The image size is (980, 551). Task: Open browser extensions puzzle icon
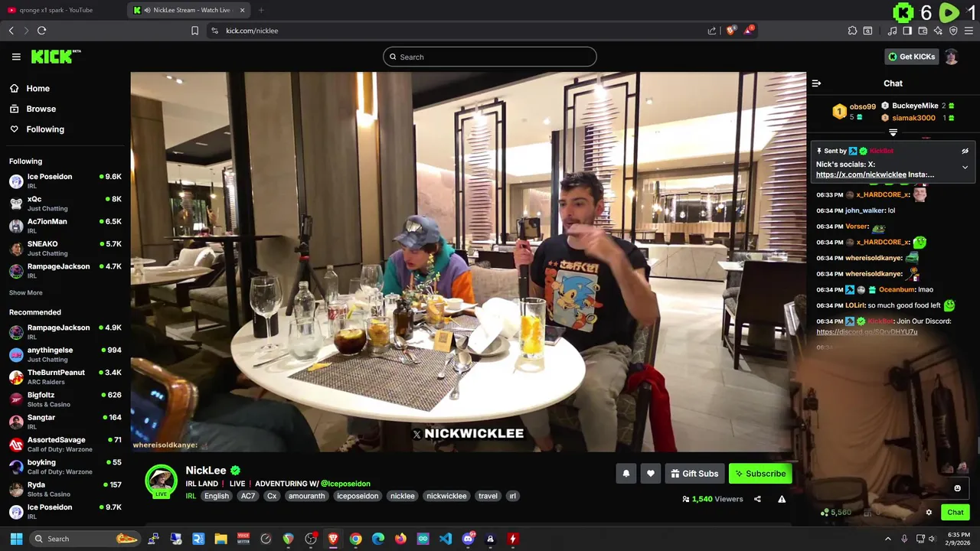click(x=852, y=31)
